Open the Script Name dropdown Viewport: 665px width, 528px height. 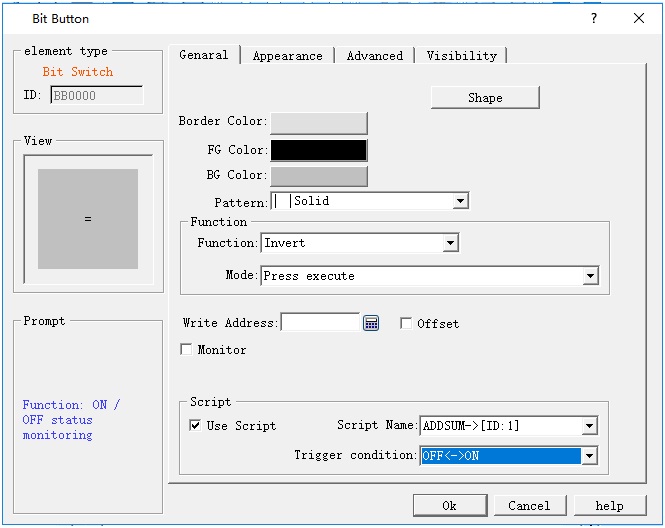[589, 426]
